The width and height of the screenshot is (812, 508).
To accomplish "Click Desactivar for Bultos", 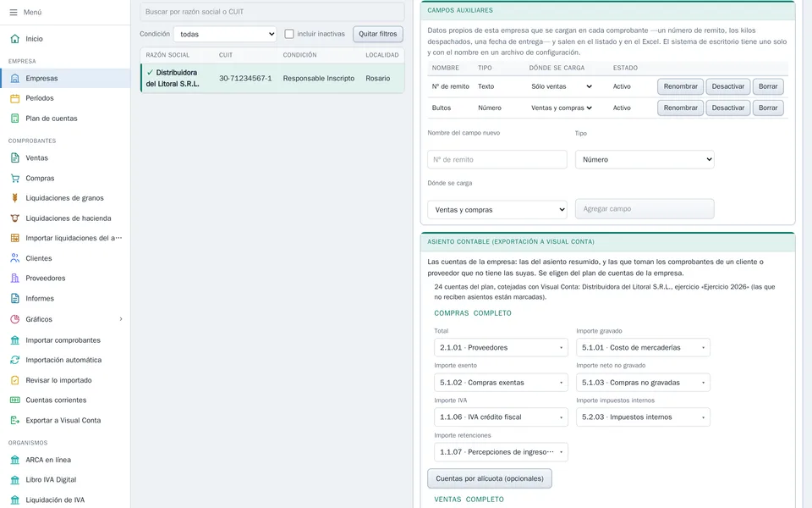I will [727, 108].
